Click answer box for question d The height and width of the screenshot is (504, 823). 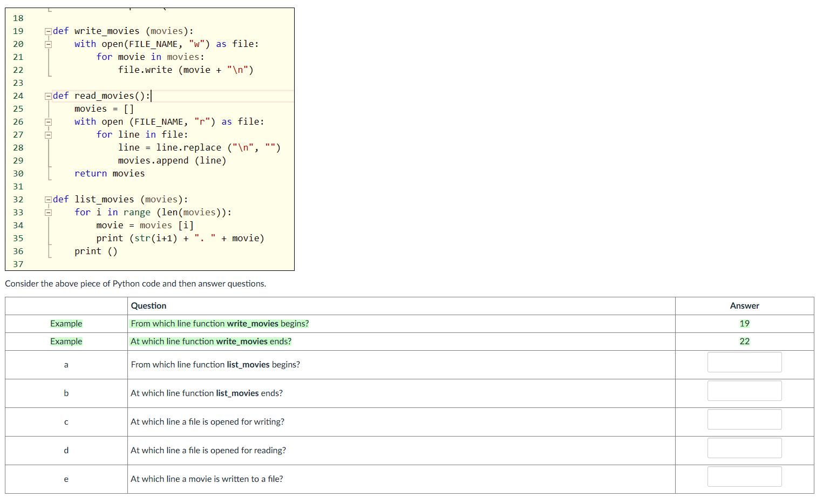click(744, 448)
